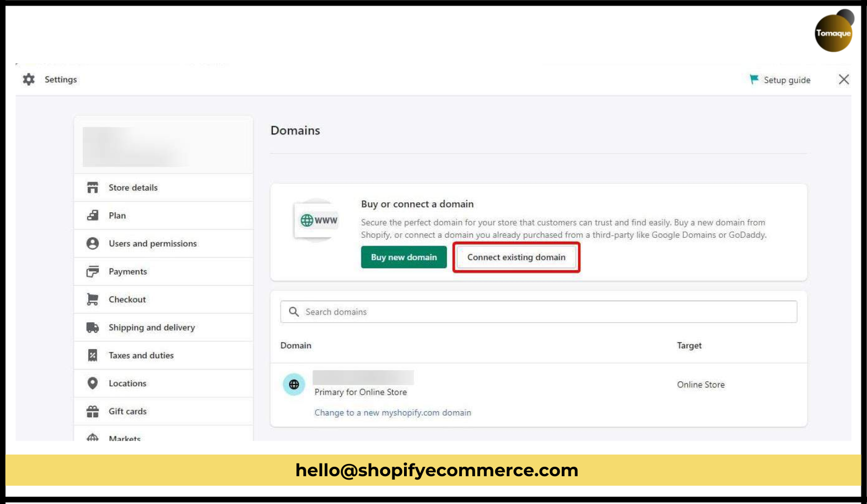Click the Primary for Online Store label
The height and width of the screenshot is (504, 867).
pyautogui.click(x=361, y=392)
